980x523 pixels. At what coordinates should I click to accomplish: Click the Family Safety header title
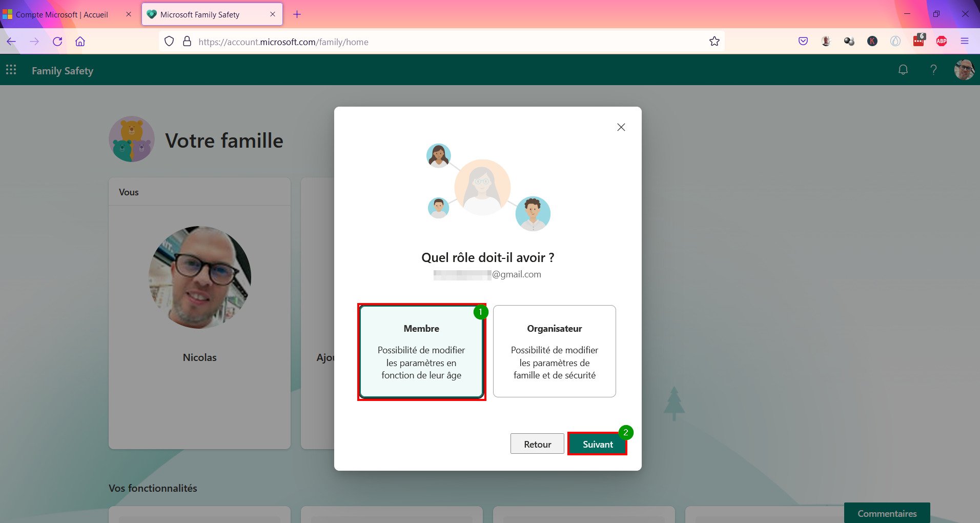[x=63, y=71]
